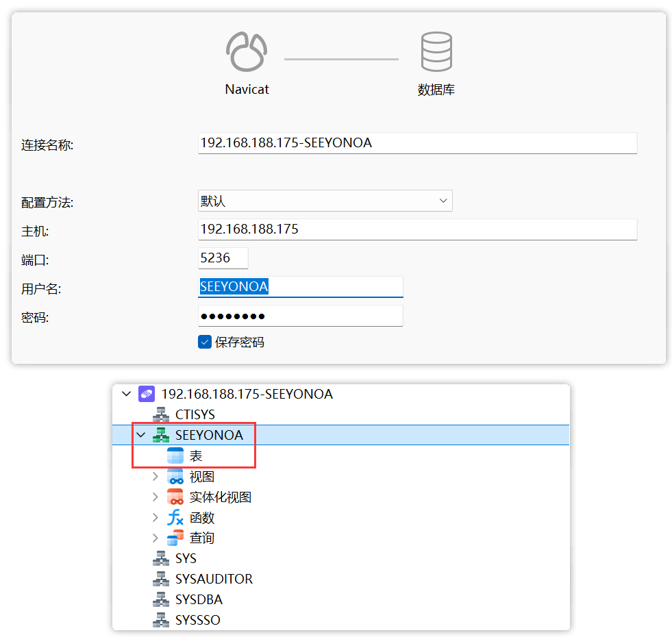Select the SEEYONOA schema label in tree

[209, 435]
